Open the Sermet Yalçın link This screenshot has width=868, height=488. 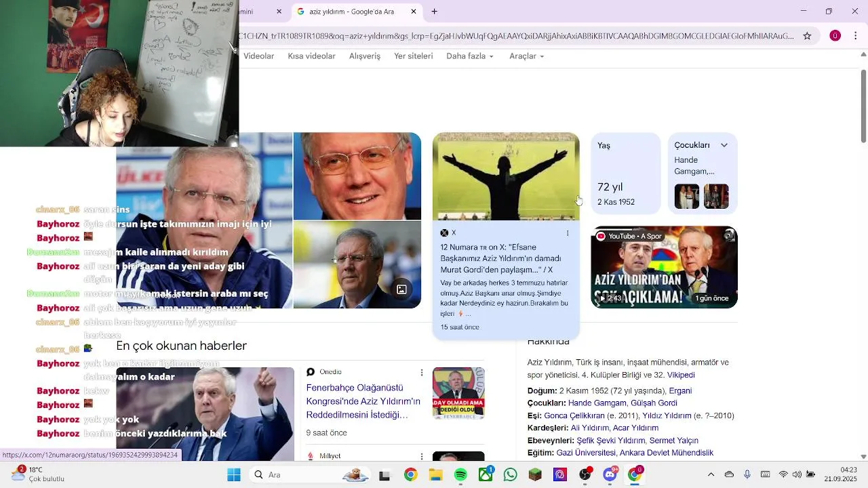click(x=674, y=441)
